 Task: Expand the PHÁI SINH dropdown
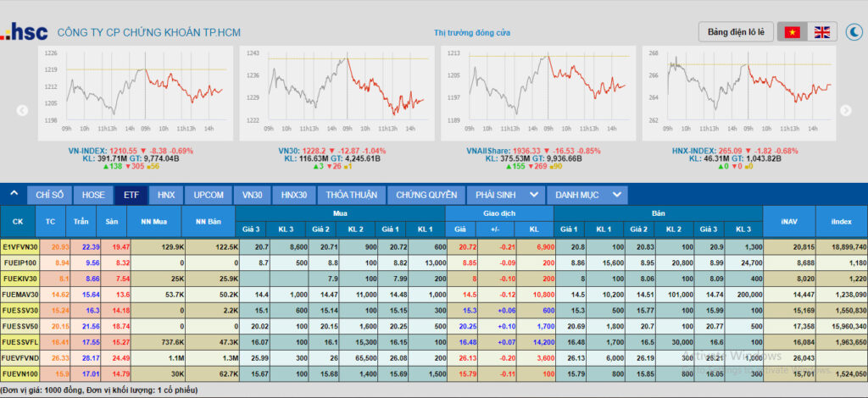tap(506, 195)
